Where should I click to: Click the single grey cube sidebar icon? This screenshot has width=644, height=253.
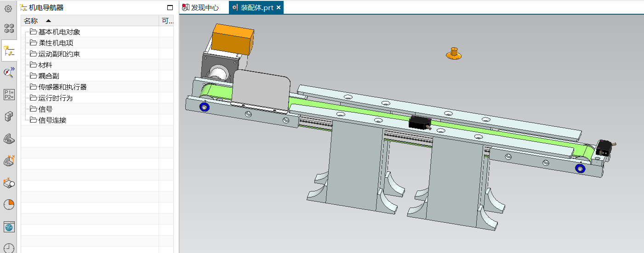tap(9, 117)
